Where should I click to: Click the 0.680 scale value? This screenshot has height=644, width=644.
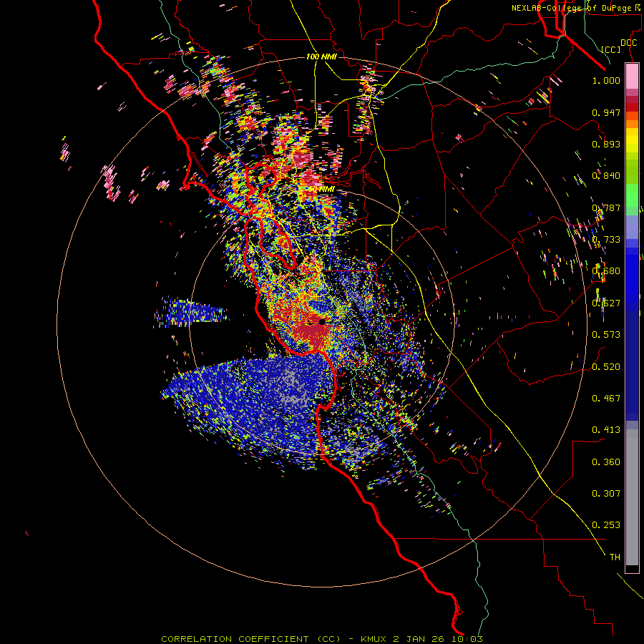pos(606,271)
